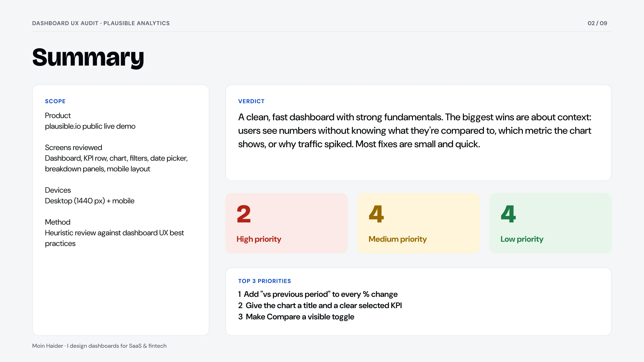Click the 'Dashboard, KPI row, chart, filters' line
The width and height of the screenshot is (644, 362).
116,158
